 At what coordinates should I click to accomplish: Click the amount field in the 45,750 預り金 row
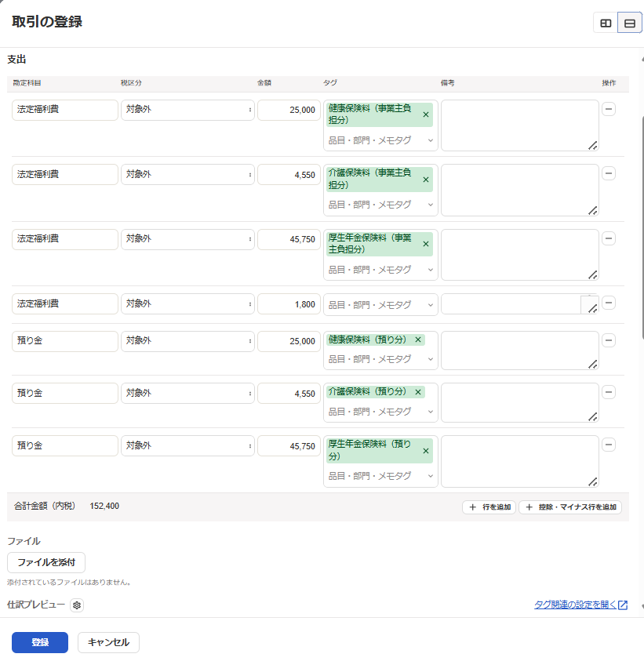click(289, 445)
